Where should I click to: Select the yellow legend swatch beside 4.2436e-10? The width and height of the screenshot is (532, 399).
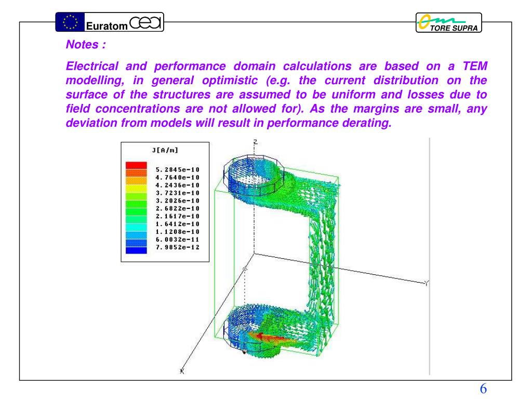pyautogui.click(x=136, y=189)
